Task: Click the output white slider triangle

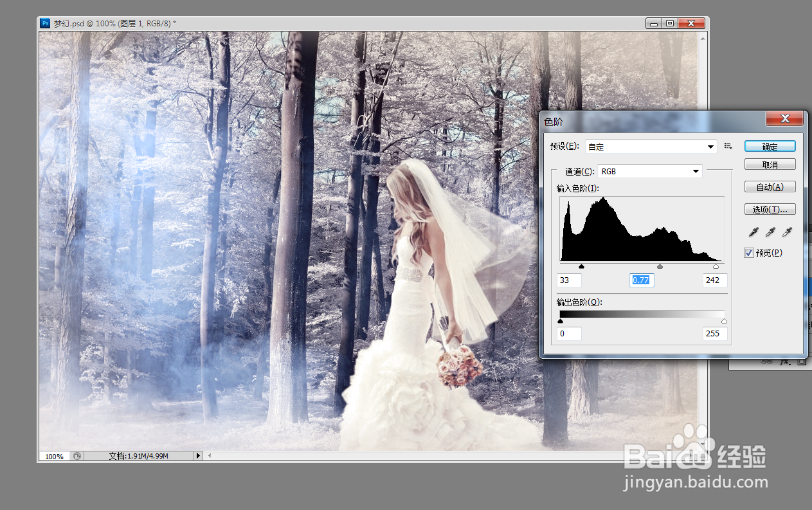Action: (724, 321)
